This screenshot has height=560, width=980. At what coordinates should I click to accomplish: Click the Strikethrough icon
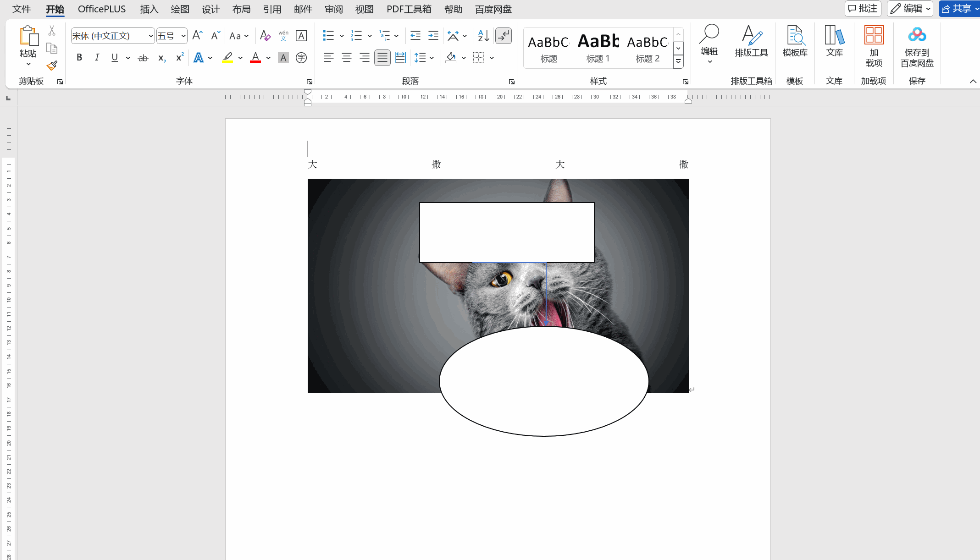(143, 58)
